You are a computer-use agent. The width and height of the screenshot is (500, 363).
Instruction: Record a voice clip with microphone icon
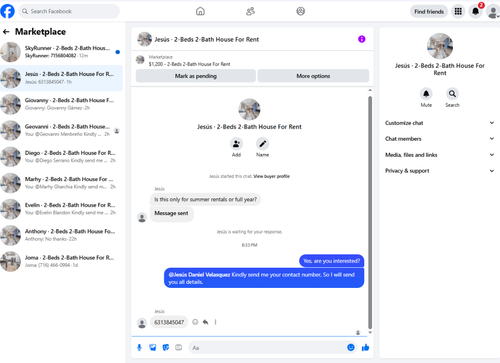tap(139, 348)
